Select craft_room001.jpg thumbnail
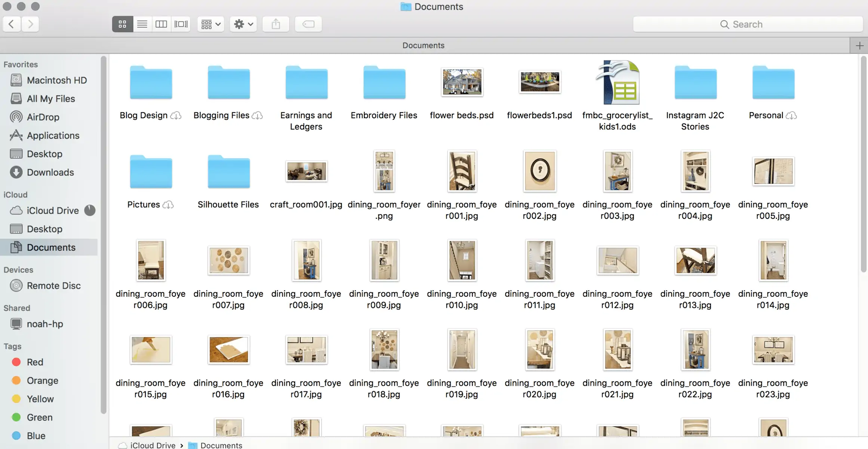The width and height of the screenshot is (868, 449). click(x=307, y=171)
